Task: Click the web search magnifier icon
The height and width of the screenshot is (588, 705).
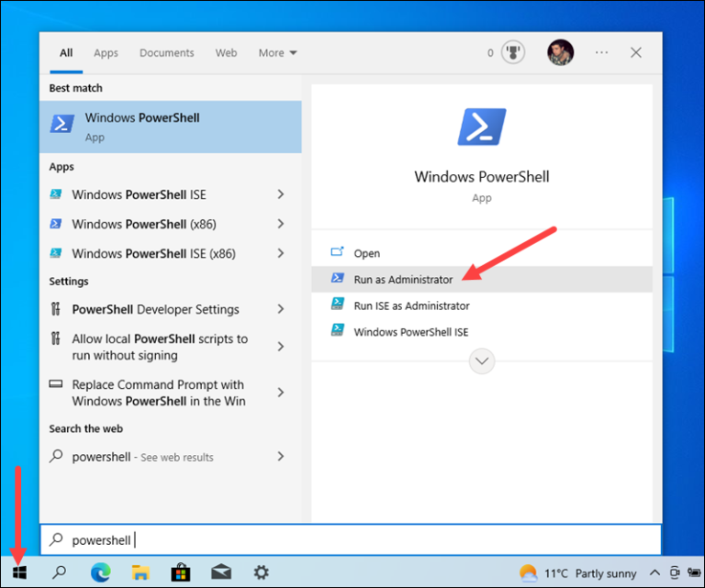Action: coord(56,456)
